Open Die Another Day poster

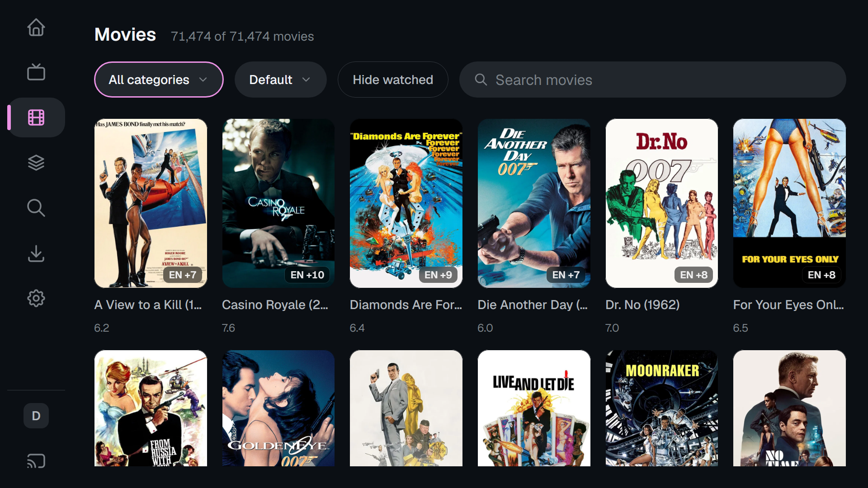pyautogui.click(x=534, y=203)
